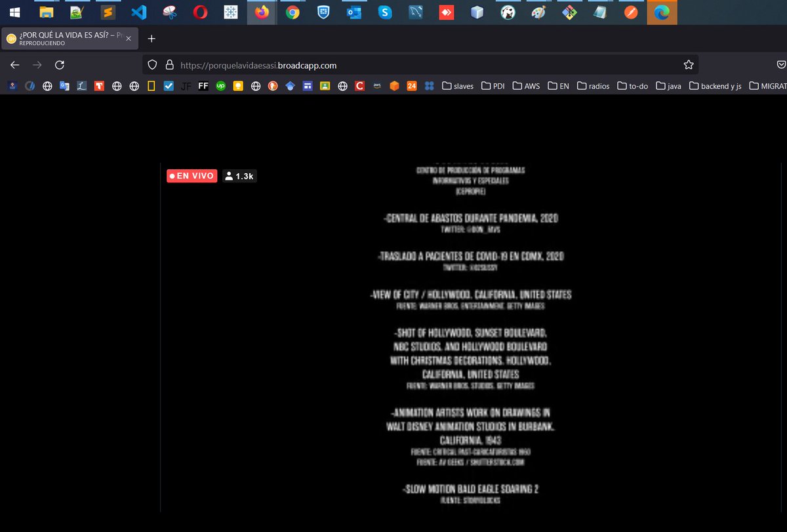Open the FF bookmark
Viewport: 787px width, 532px height.
pyautogui.click(x=203, y=86)
